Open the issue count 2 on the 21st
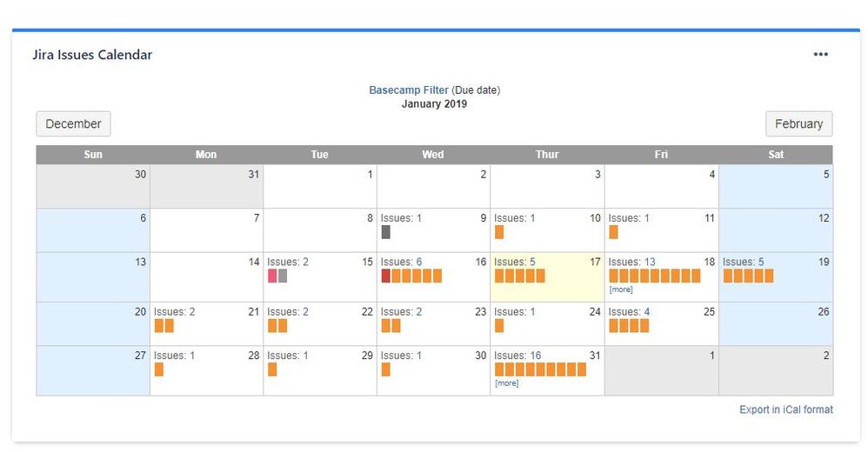Screen dimensions: 868x452 pos(192,311)
